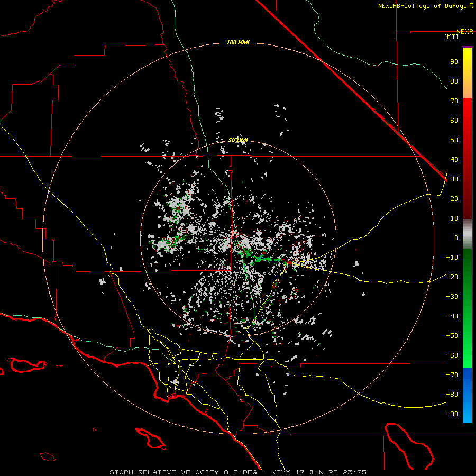Click the -90 value on the color scale
This screenshot has width=476, height=476.
pyautogui.click(x=452, y=414)
